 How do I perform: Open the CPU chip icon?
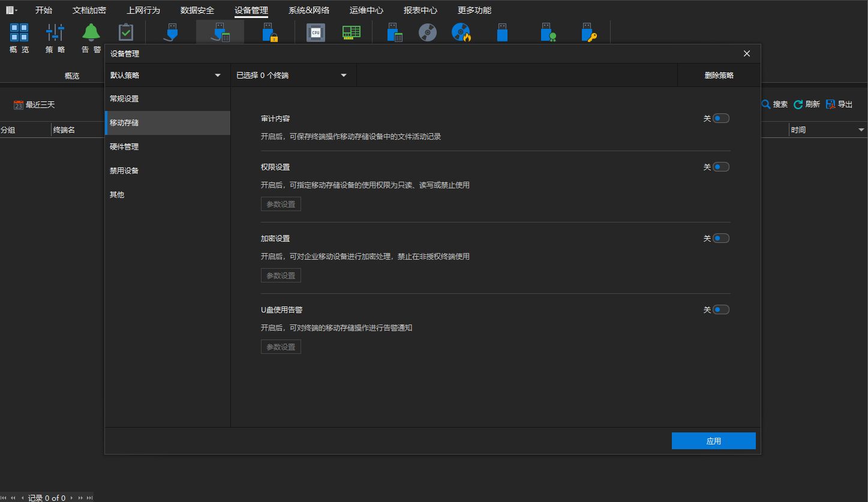[x=316, y=32]
